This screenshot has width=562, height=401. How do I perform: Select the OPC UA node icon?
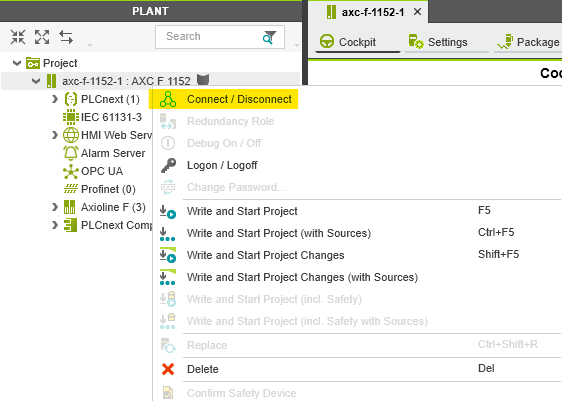71,171
